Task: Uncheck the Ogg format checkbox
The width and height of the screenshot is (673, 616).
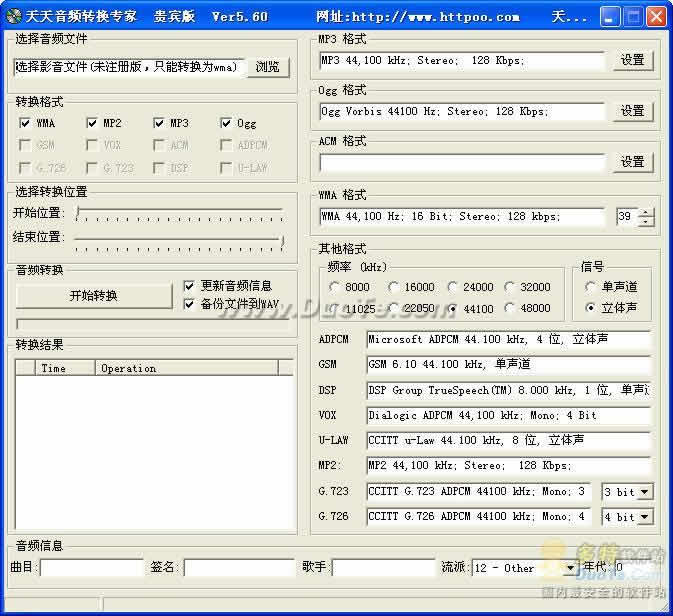Action: point(226,123)
